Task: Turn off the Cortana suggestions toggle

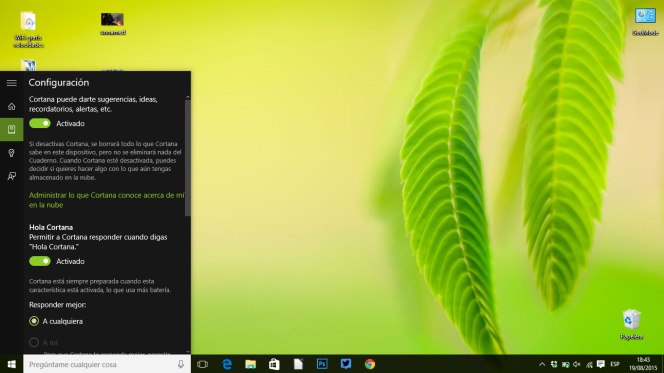Action: point(40,123)
